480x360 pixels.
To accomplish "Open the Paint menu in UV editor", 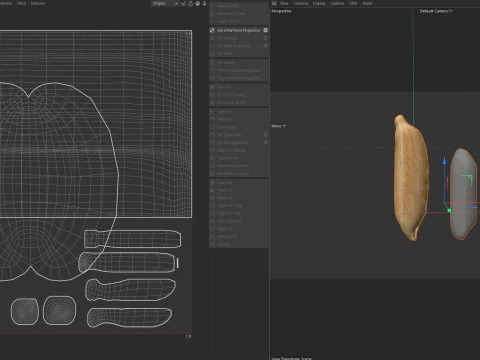I will (x=21, y=3).
